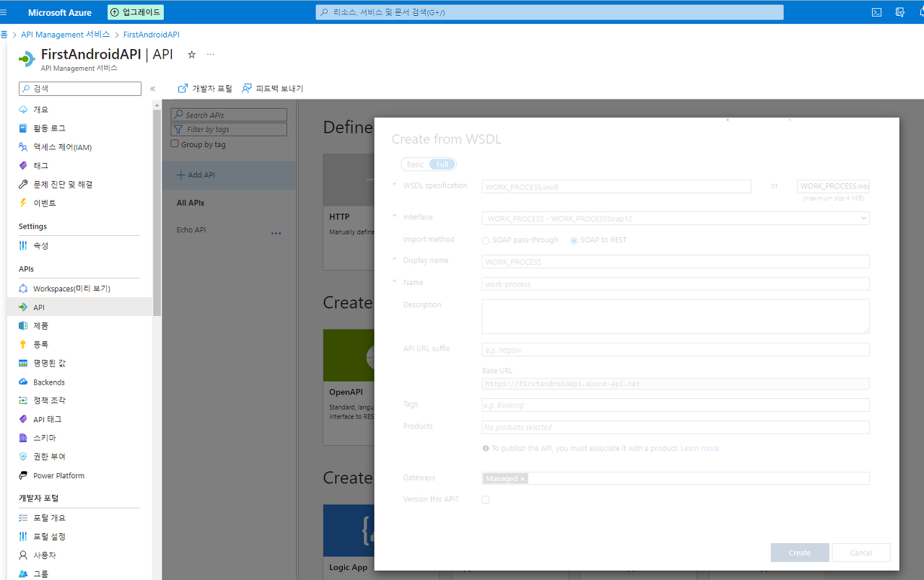Go to API Management 서비스 breadcrumb
Screen dimensions: 924x580
66,35
